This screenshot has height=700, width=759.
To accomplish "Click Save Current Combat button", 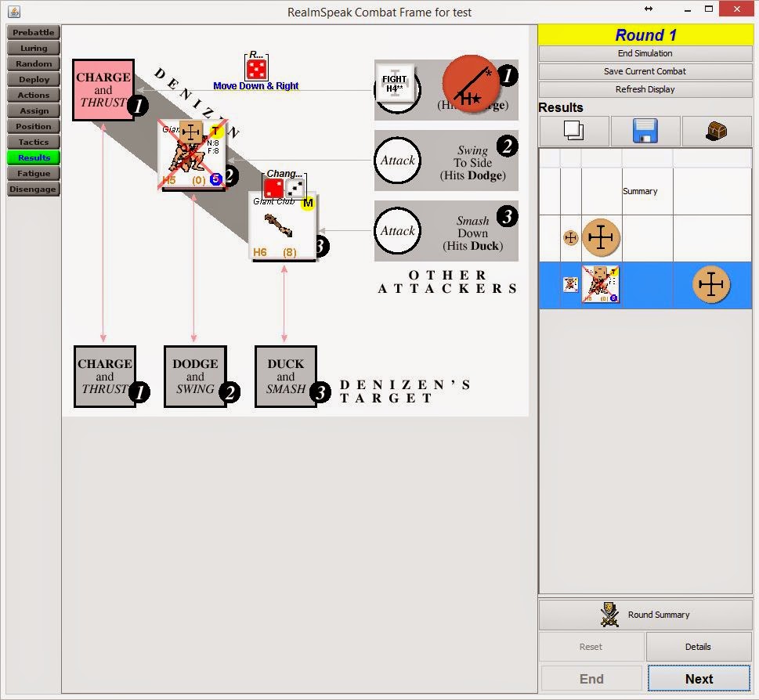I will pos(645,71).
